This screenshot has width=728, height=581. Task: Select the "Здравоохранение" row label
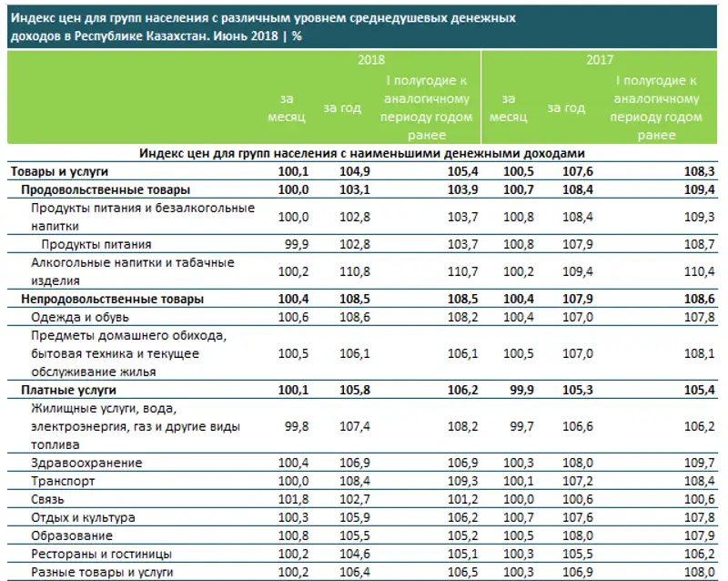(86, 463)
